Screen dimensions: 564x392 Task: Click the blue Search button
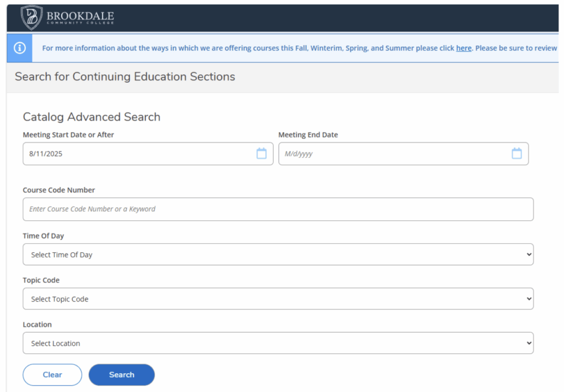pyautogui.click(x=122, y=375)
